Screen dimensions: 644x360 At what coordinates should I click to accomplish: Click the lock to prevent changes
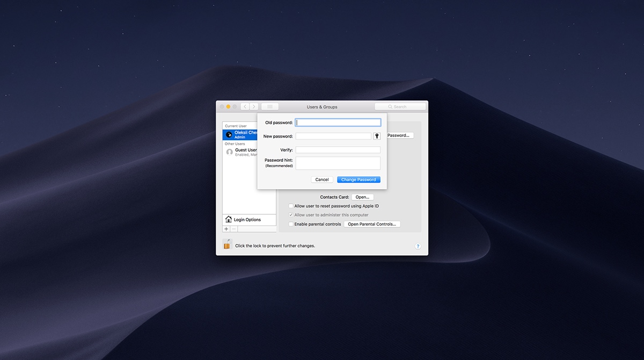227,244
